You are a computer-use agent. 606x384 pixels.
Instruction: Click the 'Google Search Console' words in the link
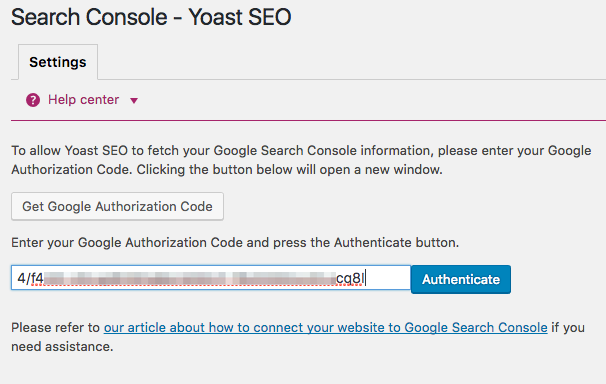(476, 328)
